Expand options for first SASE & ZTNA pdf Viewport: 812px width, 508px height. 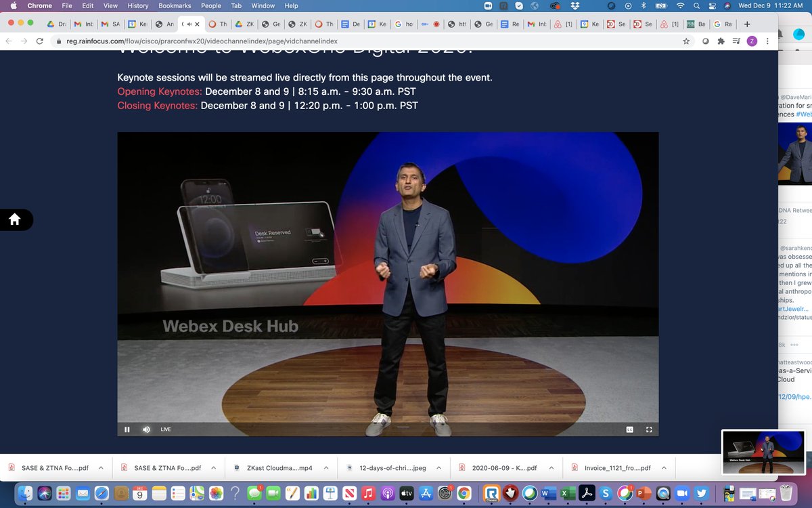(101, 467)
